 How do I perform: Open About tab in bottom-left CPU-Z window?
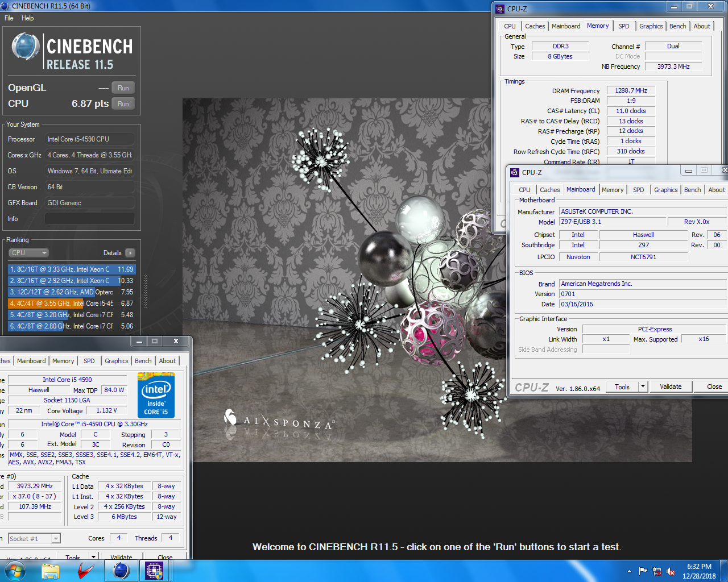click(167, 361)
